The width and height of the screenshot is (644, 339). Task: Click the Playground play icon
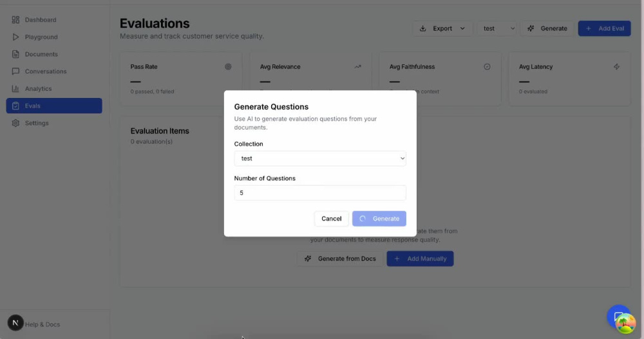15,37
